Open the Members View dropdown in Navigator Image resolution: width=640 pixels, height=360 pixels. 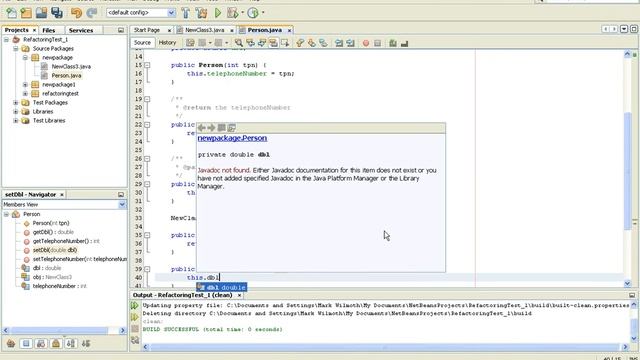click(122, 204)
